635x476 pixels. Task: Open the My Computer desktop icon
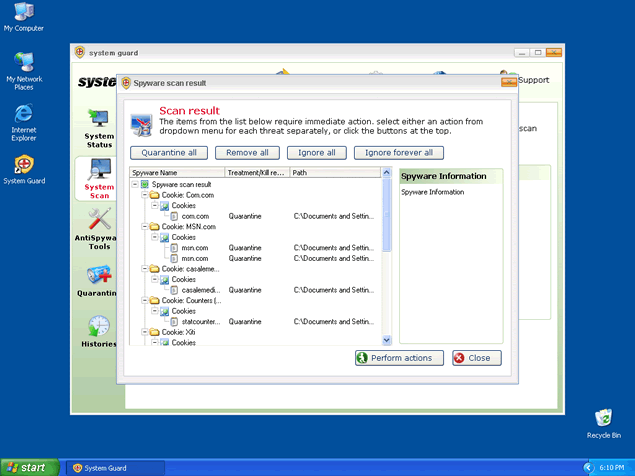click(x=23, y=13)
